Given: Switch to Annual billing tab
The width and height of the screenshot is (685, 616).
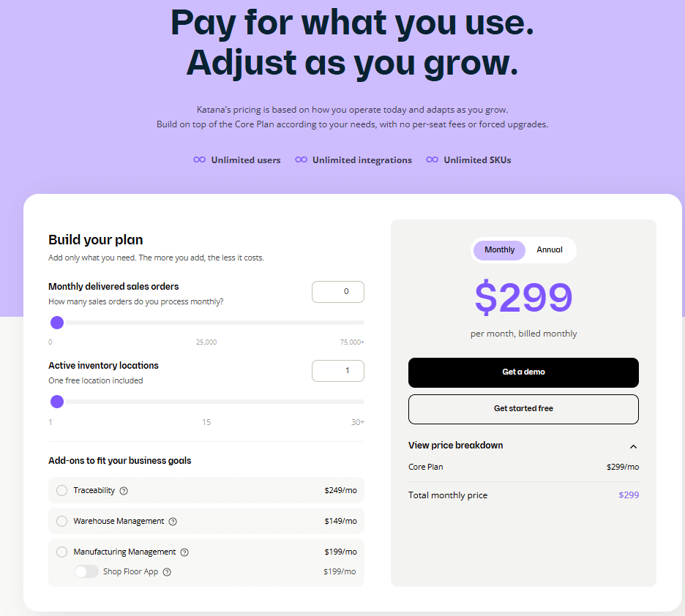Looking at the screenshot, I should (x=550, y=250).
